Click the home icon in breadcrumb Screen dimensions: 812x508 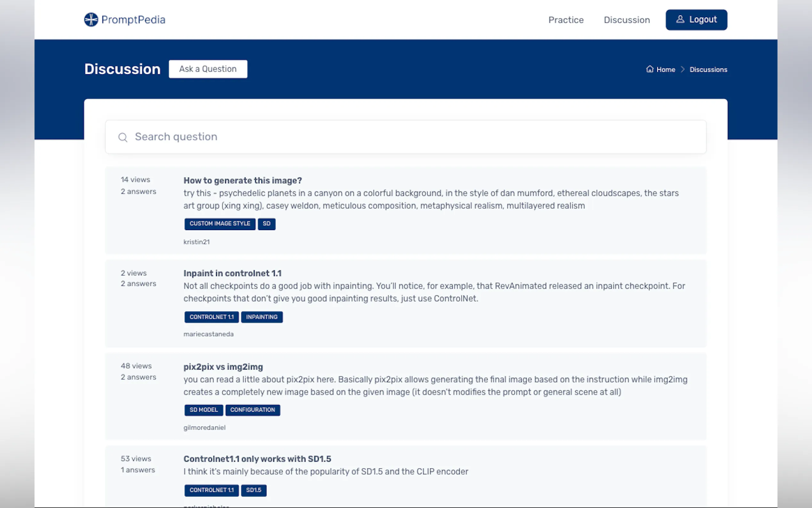pyautogui.click(x=650, y=69)
